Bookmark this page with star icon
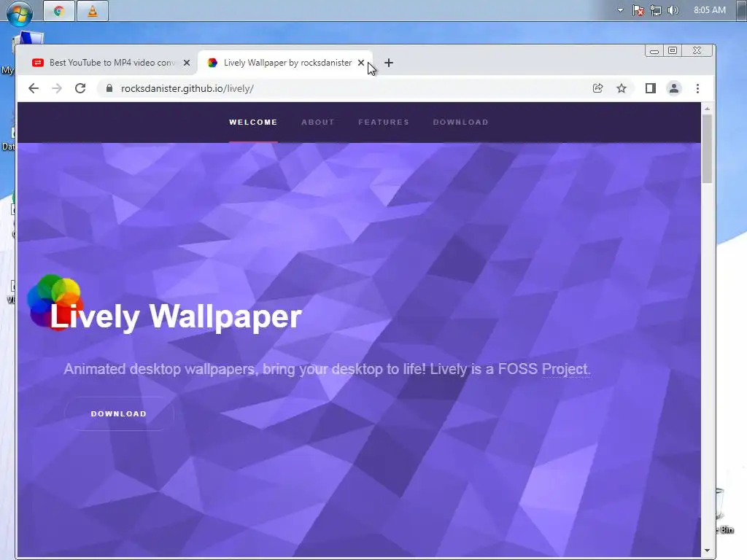 (622, 88)
